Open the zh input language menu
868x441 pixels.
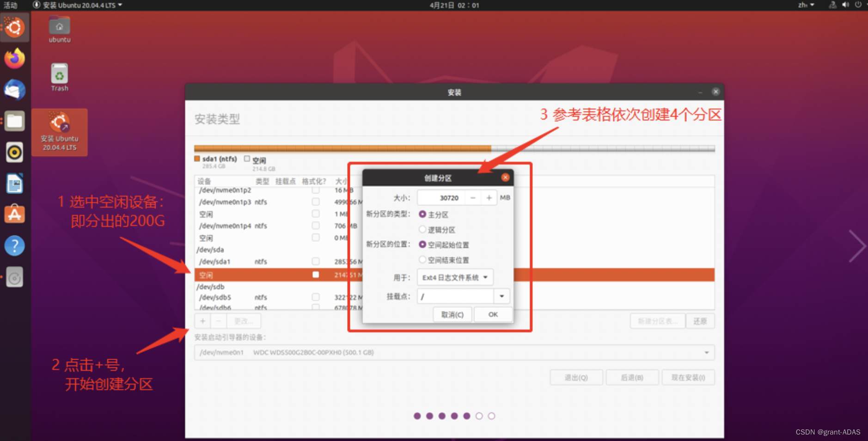tap(806, 5)
